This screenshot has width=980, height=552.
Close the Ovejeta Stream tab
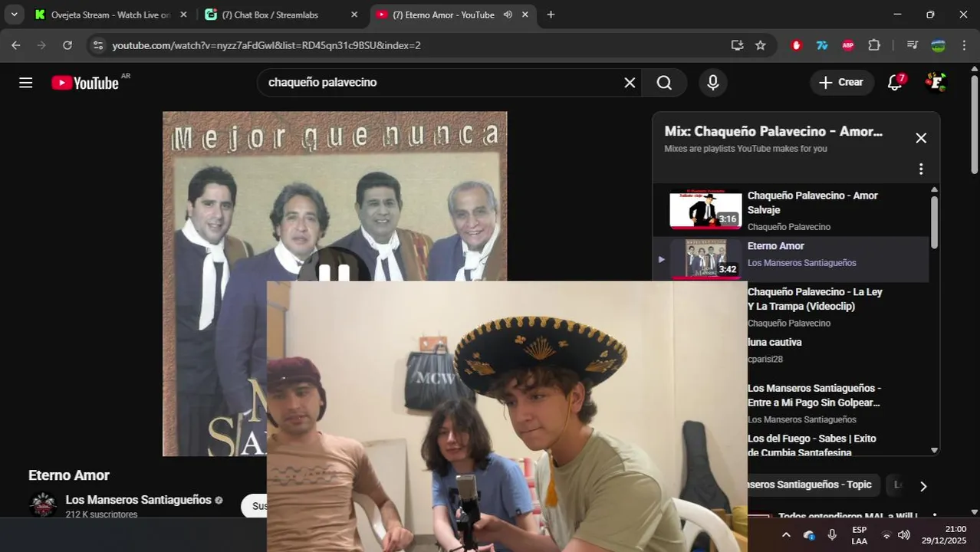pyautogui.click(x=183, y=15)
